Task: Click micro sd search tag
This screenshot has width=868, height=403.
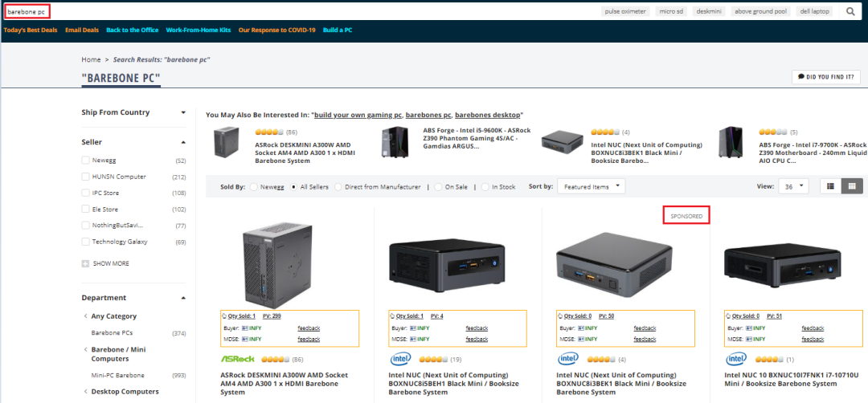Action: coord(671,11)
